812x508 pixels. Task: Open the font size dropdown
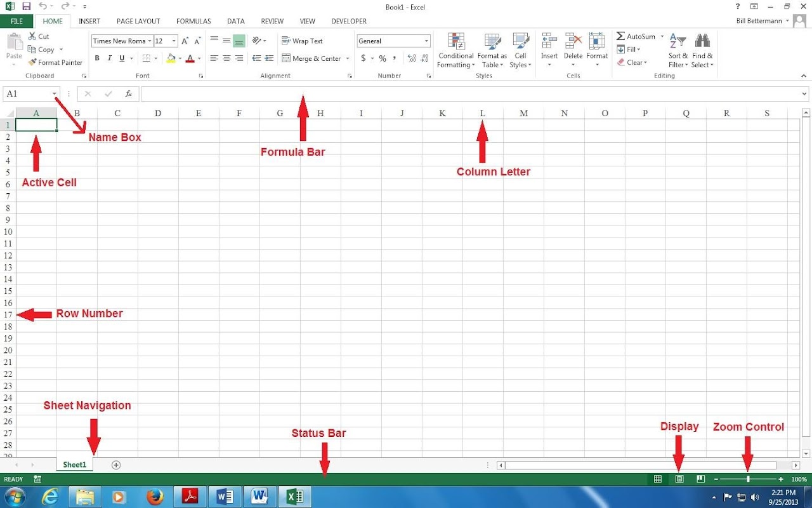click(174, 41)
